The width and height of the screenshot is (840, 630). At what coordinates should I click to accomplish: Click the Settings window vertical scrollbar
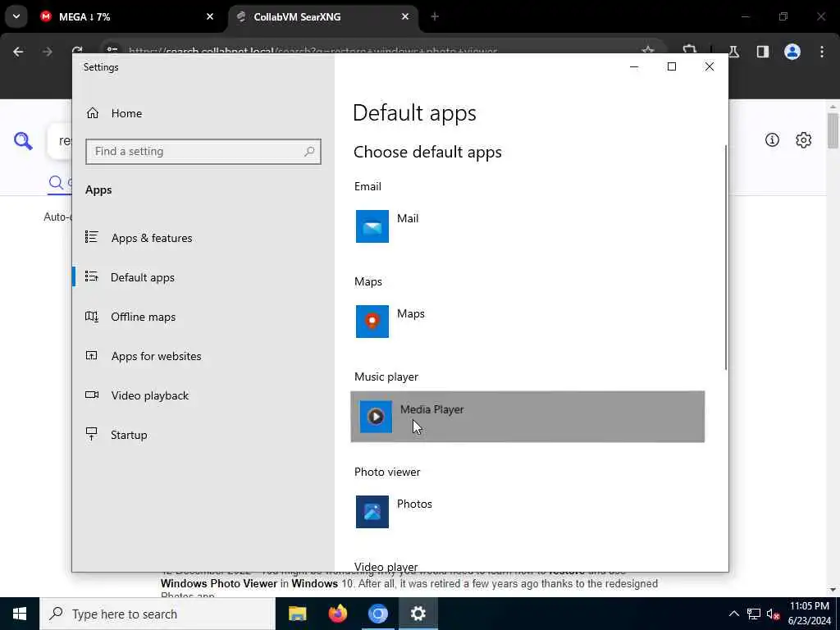[x=726, y=257]
